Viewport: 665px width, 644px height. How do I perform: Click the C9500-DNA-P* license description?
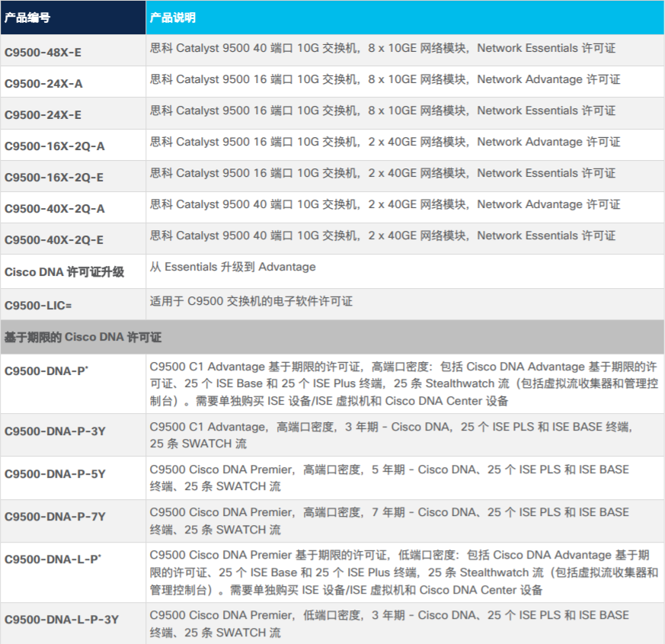click(x=404, y=384)
